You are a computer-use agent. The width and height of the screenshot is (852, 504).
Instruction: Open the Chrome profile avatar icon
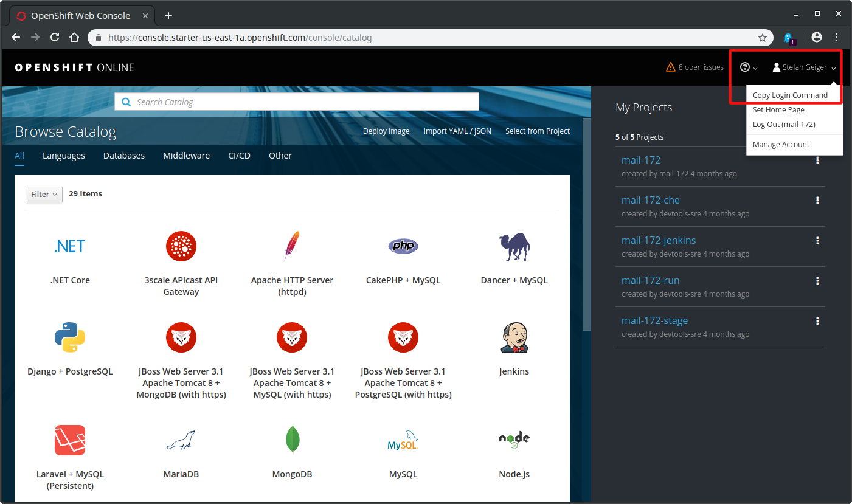[817, 37]
